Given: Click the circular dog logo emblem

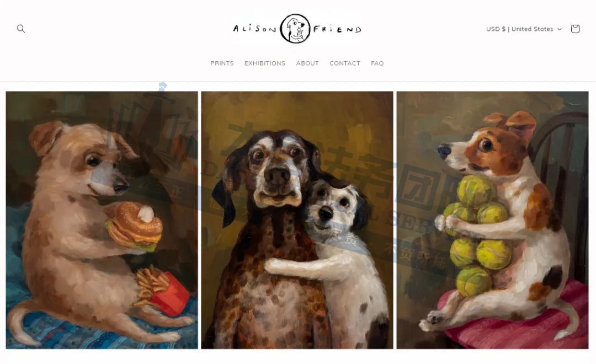Looking at the screenshot, I should coord(295,29).
